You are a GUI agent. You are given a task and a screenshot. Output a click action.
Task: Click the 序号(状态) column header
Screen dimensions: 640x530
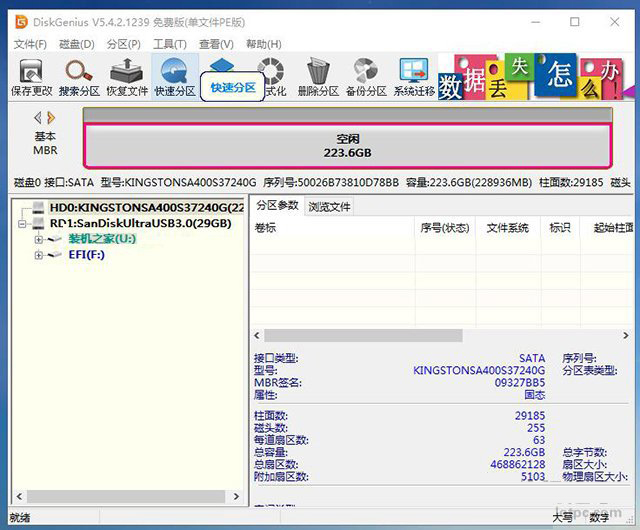point(445,227)
